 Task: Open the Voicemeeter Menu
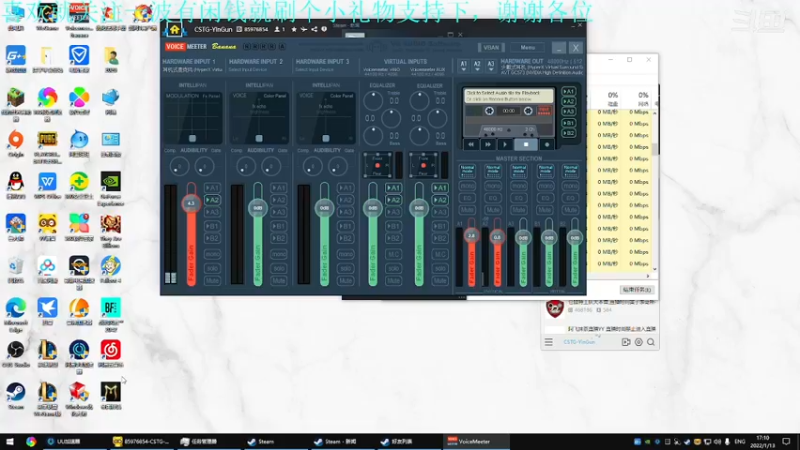(x=528, y=47)
